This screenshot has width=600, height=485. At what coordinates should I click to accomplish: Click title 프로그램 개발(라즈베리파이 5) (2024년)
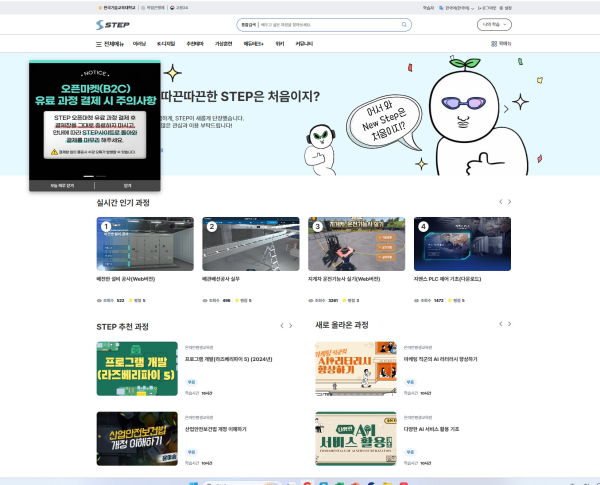pos(228,359)
